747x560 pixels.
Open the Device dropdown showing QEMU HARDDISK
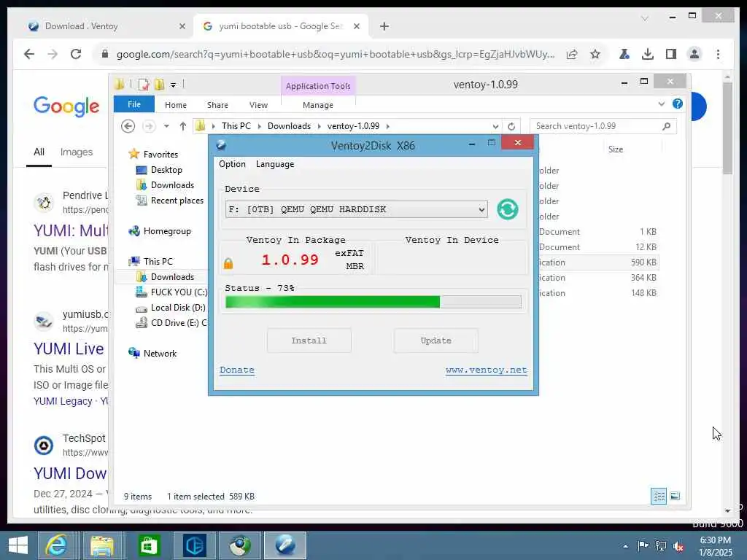(x=356, y=209)
